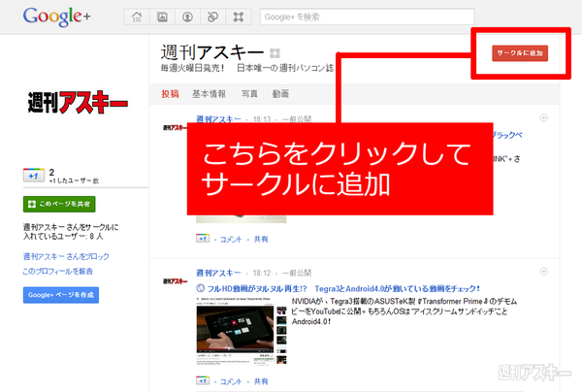
Task: Open the Photos icon in top bar
Action: [x=162, y=16]
